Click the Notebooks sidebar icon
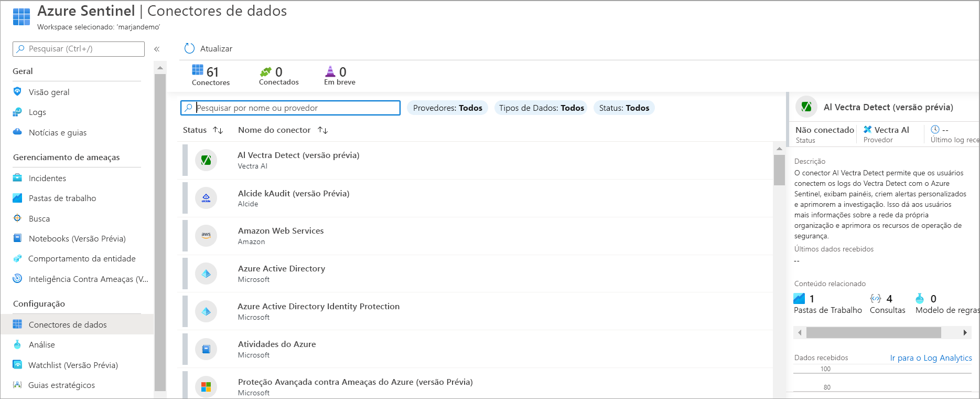 point(17,238)
